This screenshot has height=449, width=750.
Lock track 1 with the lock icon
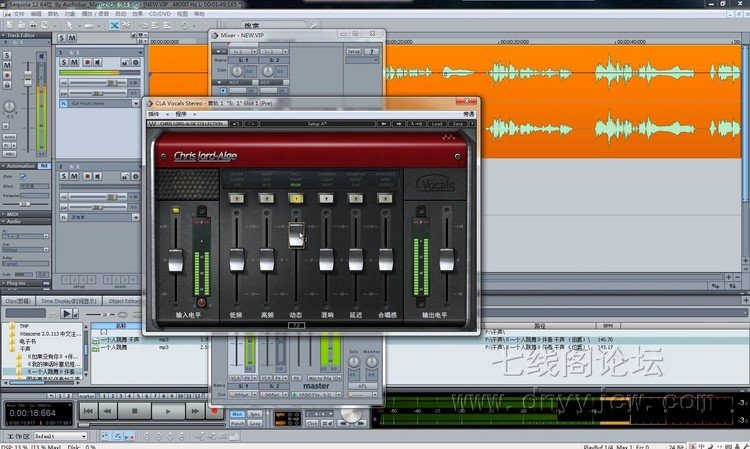[125, 63]
